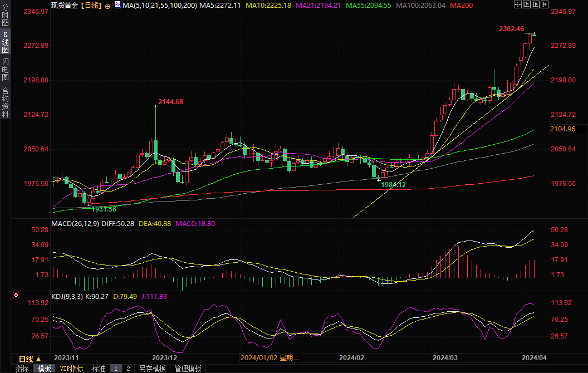
Task: Click the circled plus icon beside 日线 title
Action: (x=107, y=6)
